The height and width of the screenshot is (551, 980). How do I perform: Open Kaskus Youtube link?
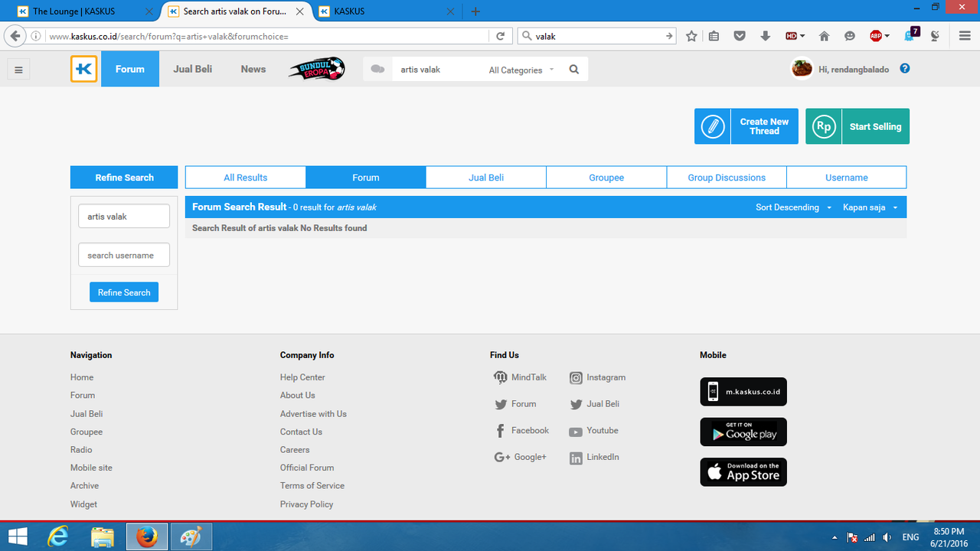[x=593, y=431]
